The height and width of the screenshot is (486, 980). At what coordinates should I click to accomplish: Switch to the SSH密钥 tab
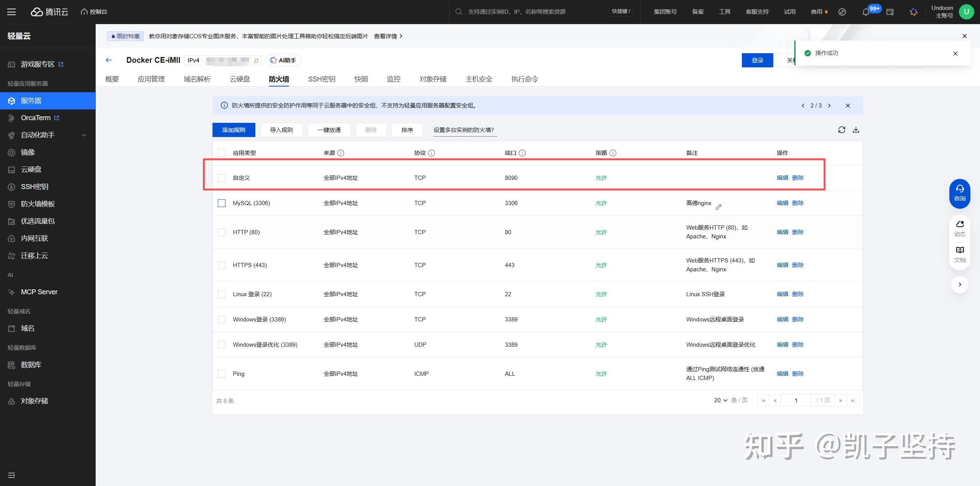tap(322, 79)
